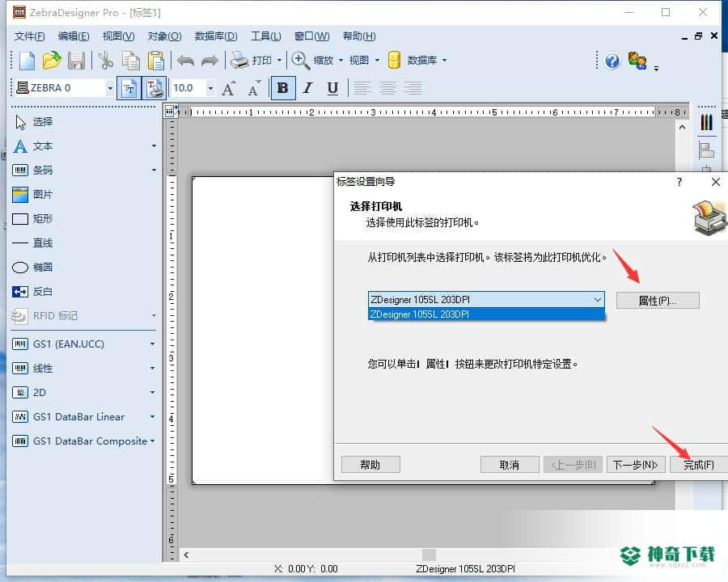Select ZDesigner 105SL 203DPI in dropdown list
Viewport: 728px width, 582px height.
pyautogui.click(x=486, y=314)
